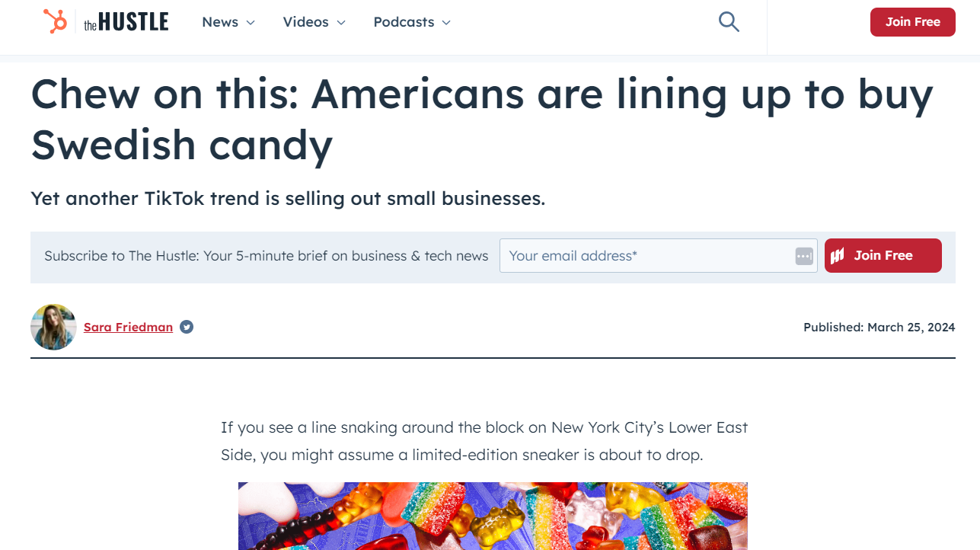
Task: Open the search magnifier icon
Action: [x=729, y=22]
